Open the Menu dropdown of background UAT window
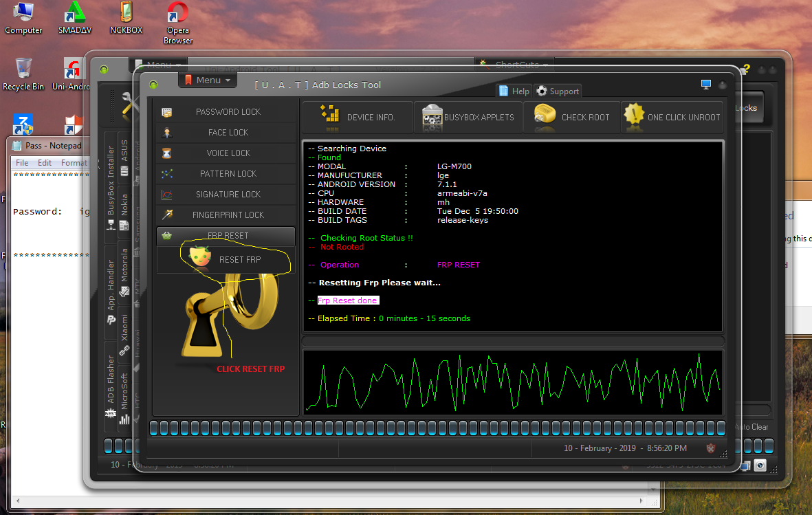 click(160, 65)
